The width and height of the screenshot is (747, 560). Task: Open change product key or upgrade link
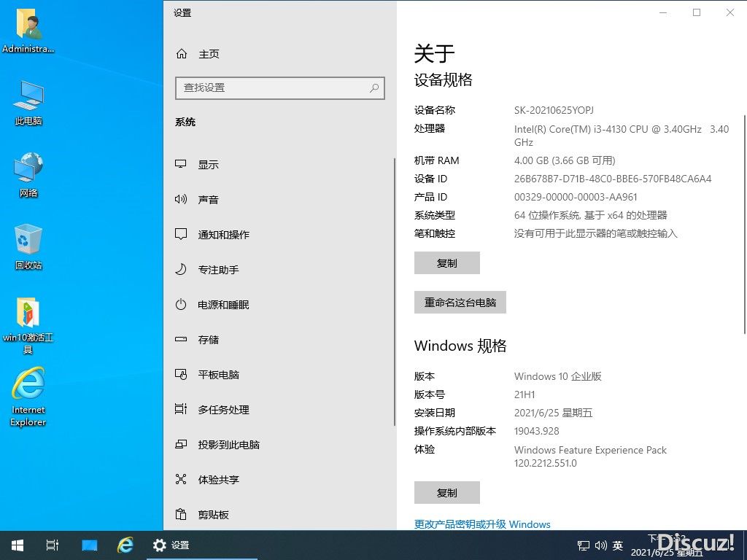(x=482, y=524)
